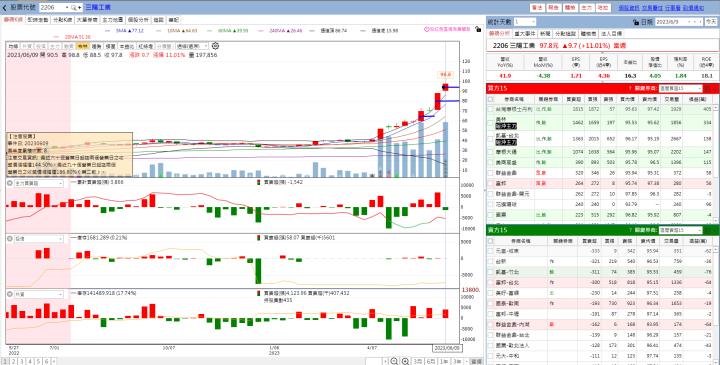This screenshot has height=365, width=720.
Task: Check the 元大-中和 seller row checkbox
Action: (491, 356)
